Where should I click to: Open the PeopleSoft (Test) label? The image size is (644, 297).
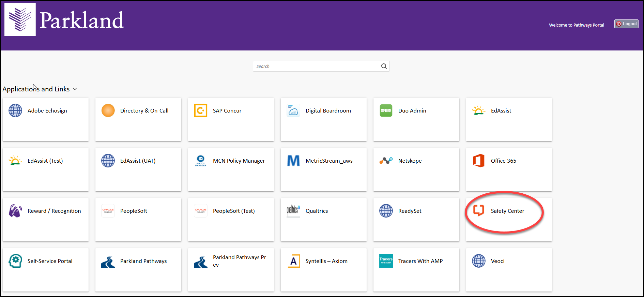coord(234,211)
